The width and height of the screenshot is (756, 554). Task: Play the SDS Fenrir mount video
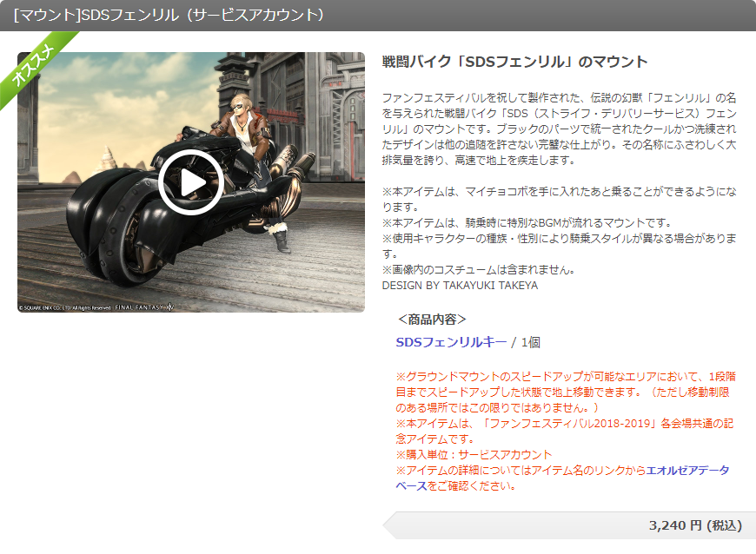click(191, 182)
